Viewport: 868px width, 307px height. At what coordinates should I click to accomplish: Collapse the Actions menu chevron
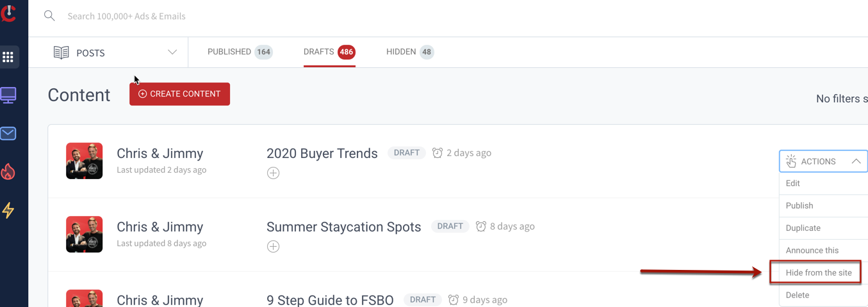856,162
